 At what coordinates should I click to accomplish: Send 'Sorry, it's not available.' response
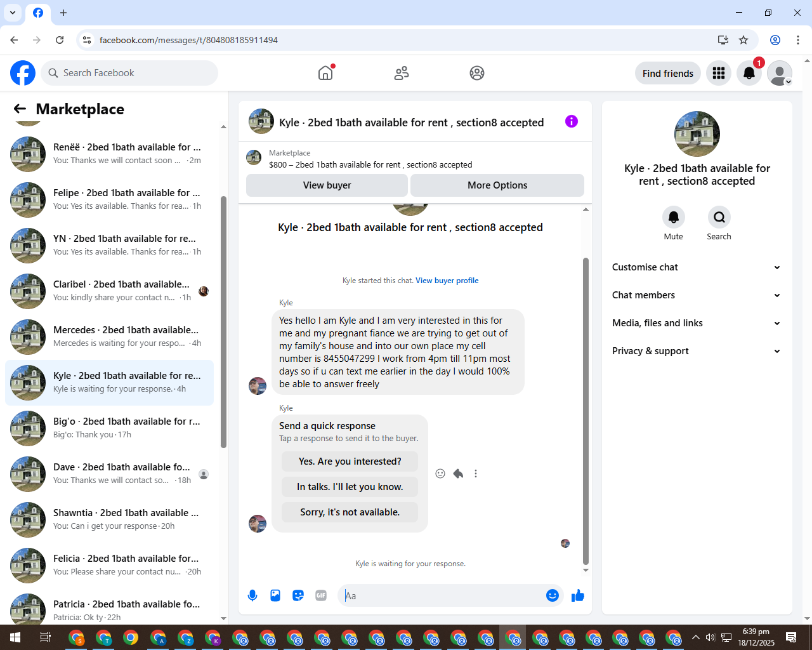click(350, 512)
